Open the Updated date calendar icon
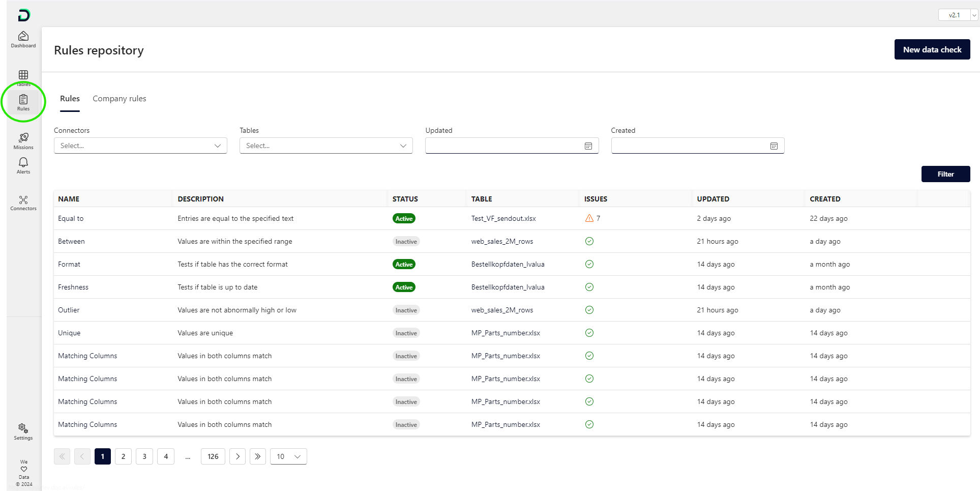Screen dimensions: 980x491 pyautogui.click(x=588, y=146)
